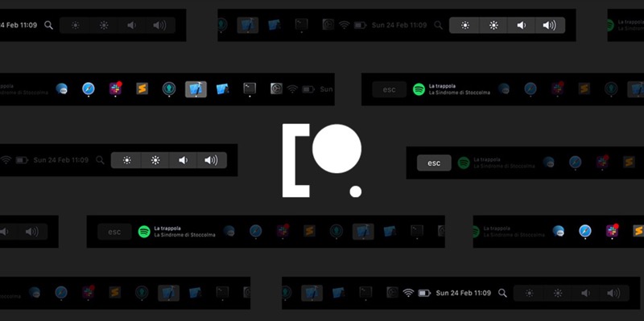This screenshot has width=644, height=321.
Task: Open the bright System Preferences gear icon
Action: point(276,88)
